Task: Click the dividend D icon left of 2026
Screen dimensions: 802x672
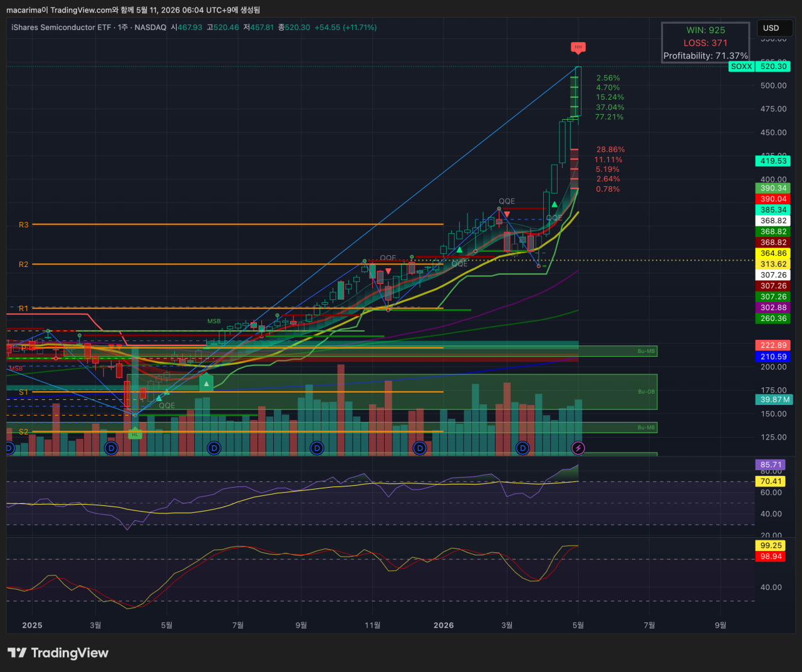Action: [420, 448]
